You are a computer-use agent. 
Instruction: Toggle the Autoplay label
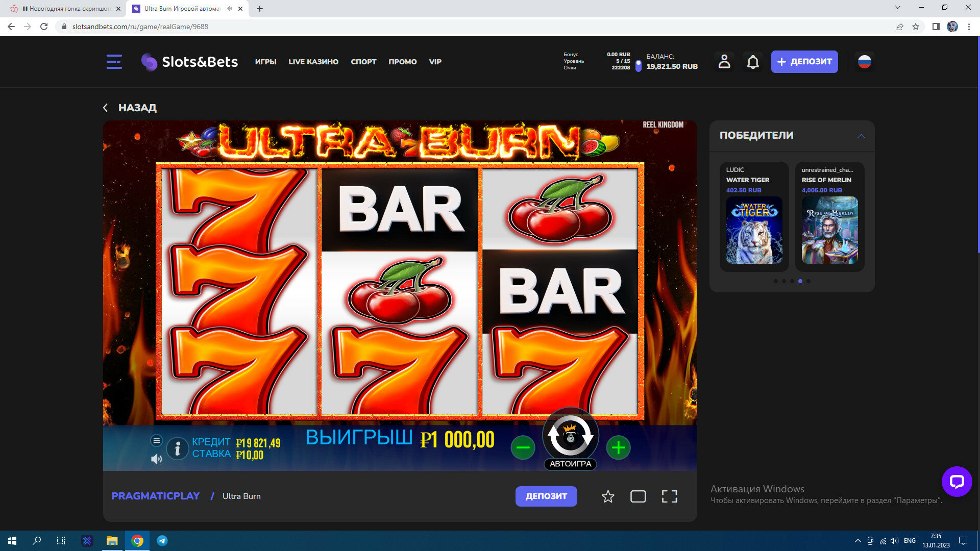[570, 464]
